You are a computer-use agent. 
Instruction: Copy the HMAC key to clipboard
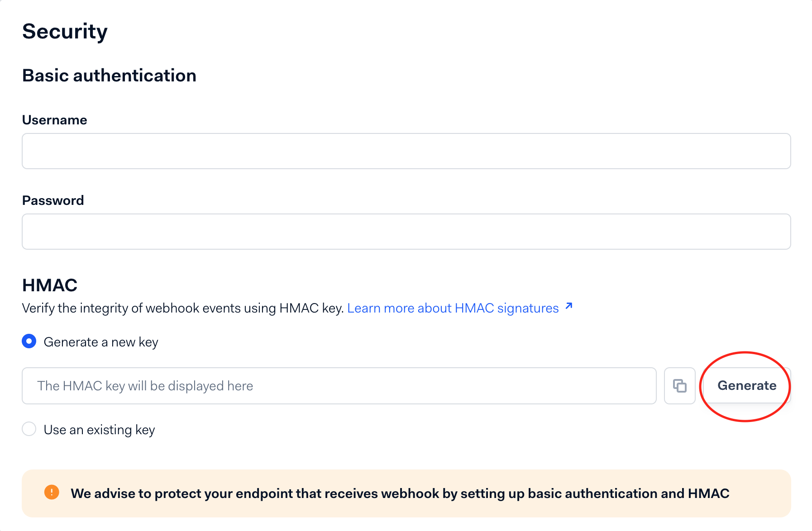coord(679,386)
